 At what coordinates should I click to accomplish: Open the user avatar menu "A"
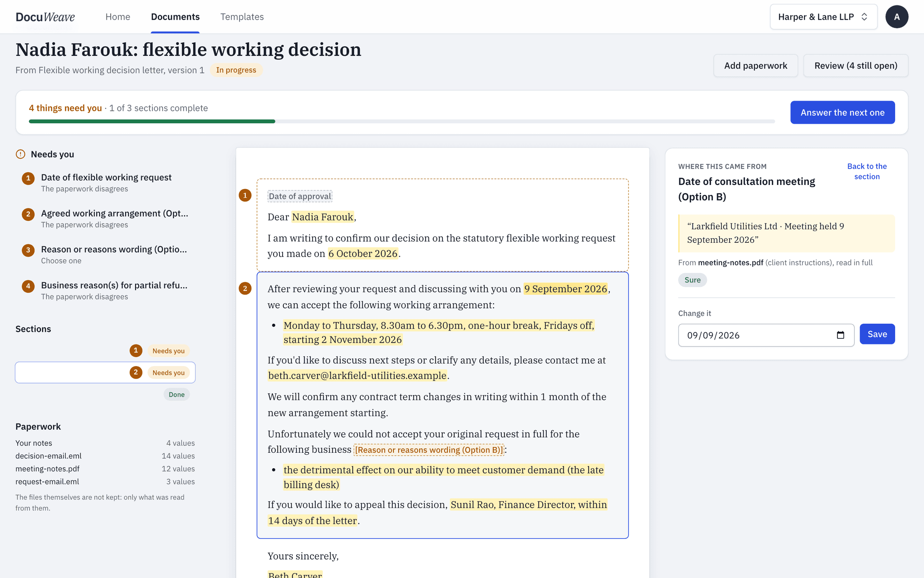pyautogui.click(x=897, y=17)
